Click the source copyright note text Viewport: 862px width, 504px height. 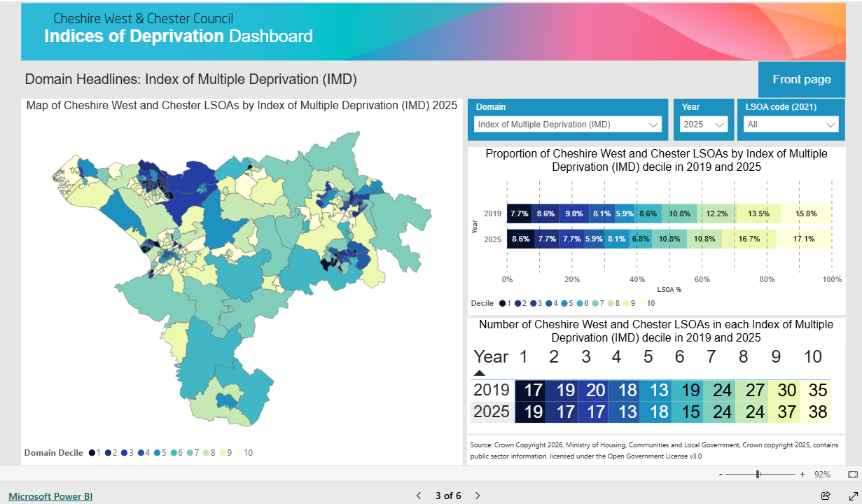click(654, 450)
